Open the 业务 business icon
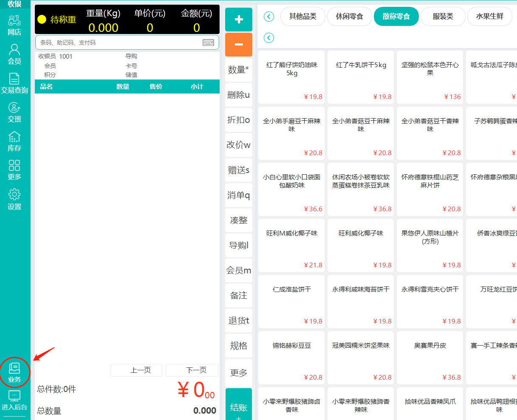Viewport: 517px width, 420px height. coord(14,372)
